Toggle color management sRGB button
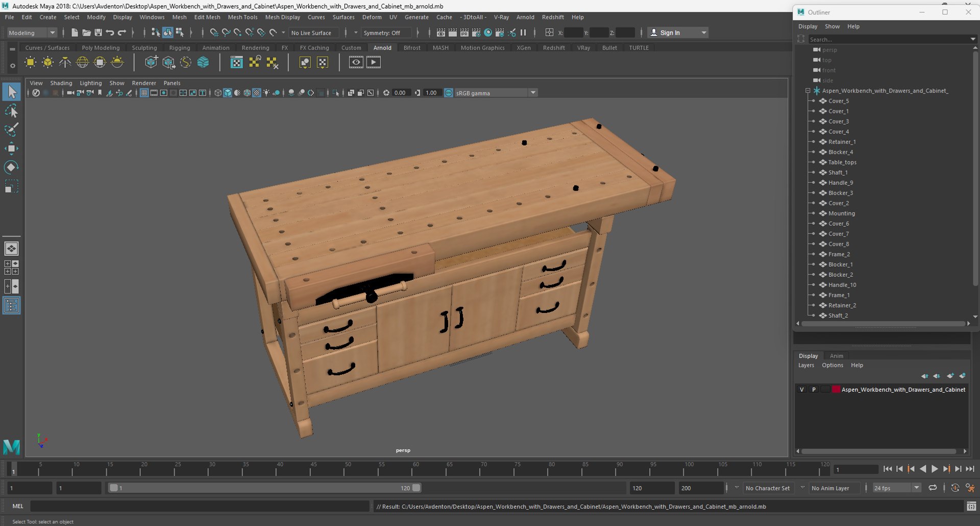 click(448, 93)
